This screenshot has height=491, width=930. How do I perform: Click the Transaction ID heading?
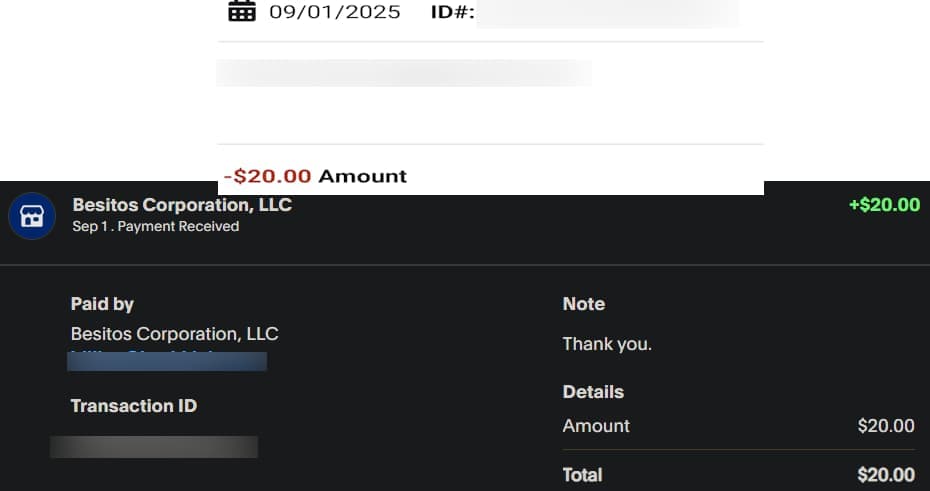134,406
